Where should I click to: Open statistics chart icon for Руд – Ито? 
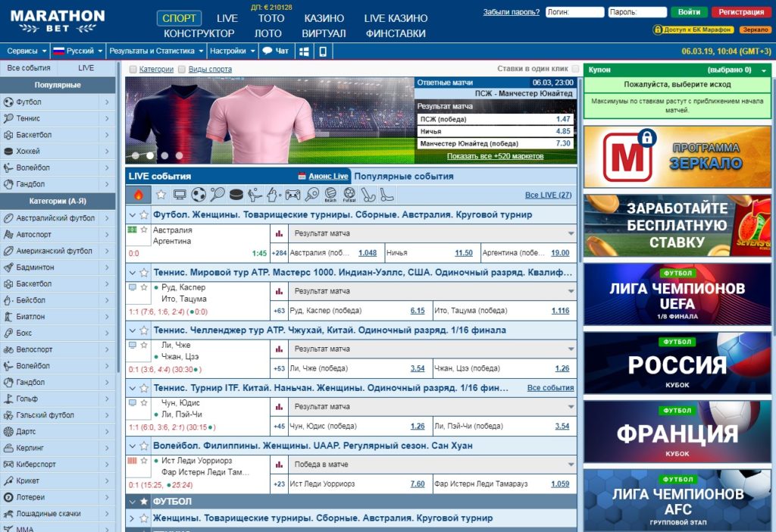tap(279, 291)
